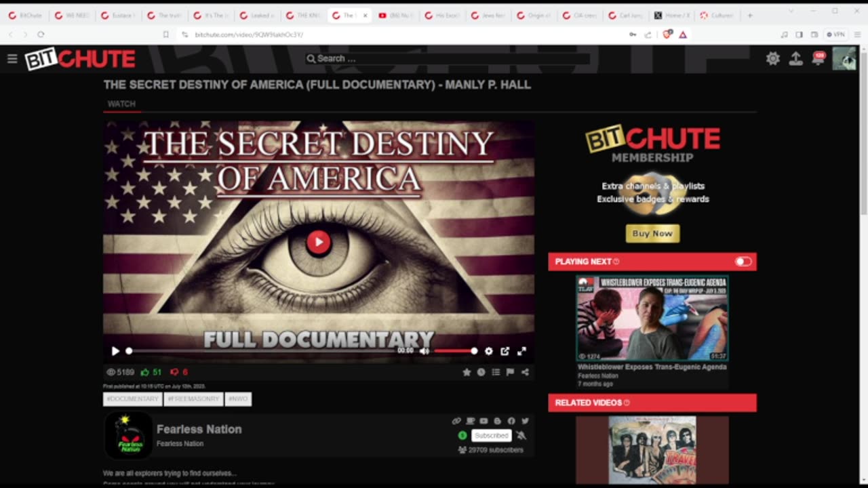The width and height of the screenshot is (868, 488).
Task: Open Whistleblower Exposes Trans-Eugenic Agenda thumbnail
Action: [652, 318]
